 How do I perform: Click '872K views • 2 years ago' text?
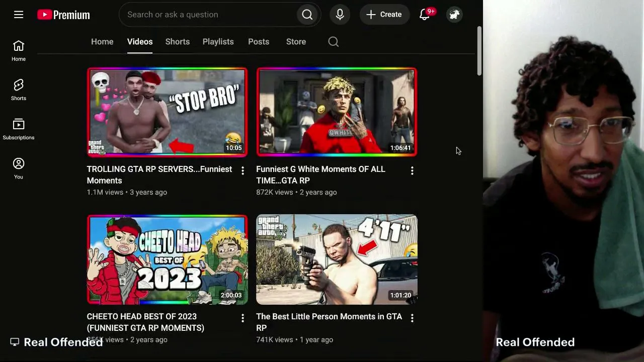(x=296, y=192)
